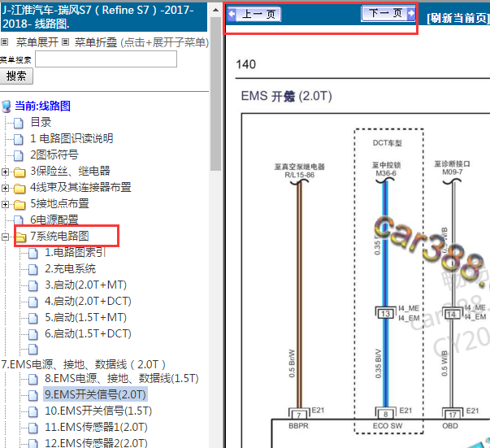Click page icon next to 目录
This screenshot has height=448, width=490.
tap(19, 123)
